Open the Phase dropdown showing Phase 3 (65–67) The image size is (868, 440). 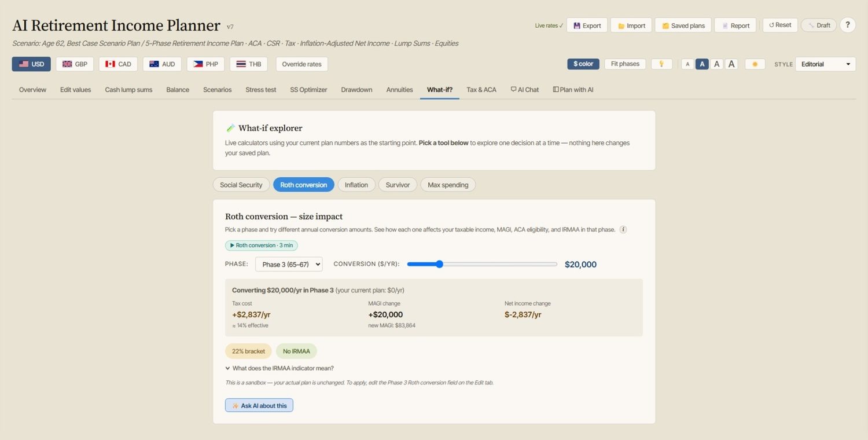[x=289, y=264]
